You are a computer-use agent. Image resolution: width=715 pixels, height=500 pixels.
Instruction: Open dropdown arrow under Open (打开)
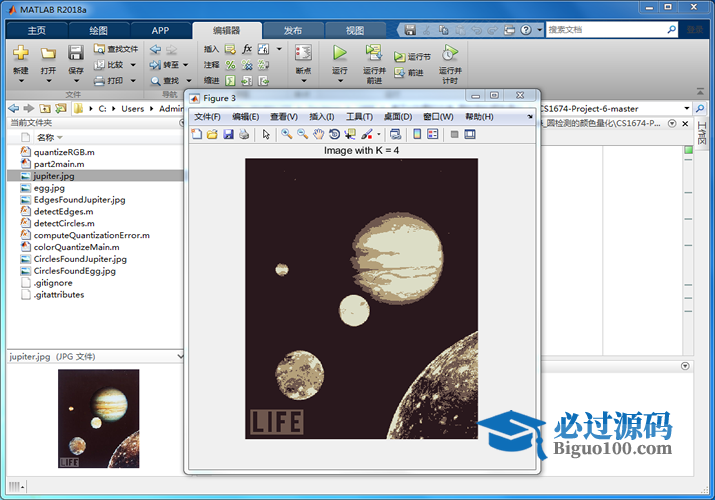pyautogui.click(x=48, y=81)
